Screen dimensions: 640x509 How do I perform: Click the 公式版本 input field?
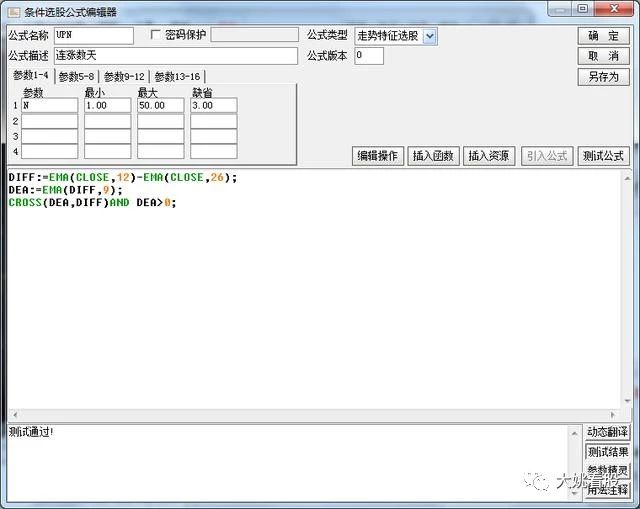coord(369,56)
